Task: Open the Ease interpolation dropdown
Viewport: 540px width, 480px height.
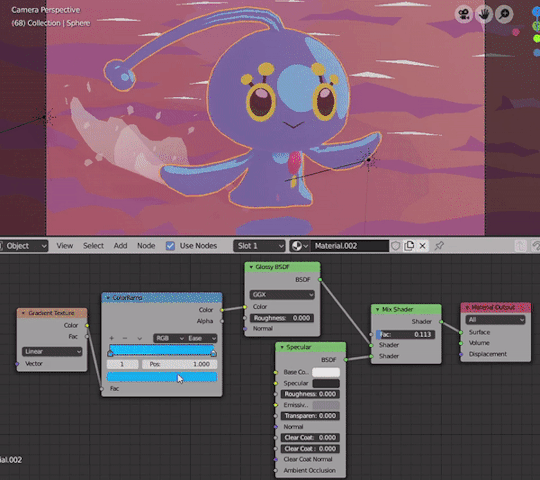Action: click(201, 338)
